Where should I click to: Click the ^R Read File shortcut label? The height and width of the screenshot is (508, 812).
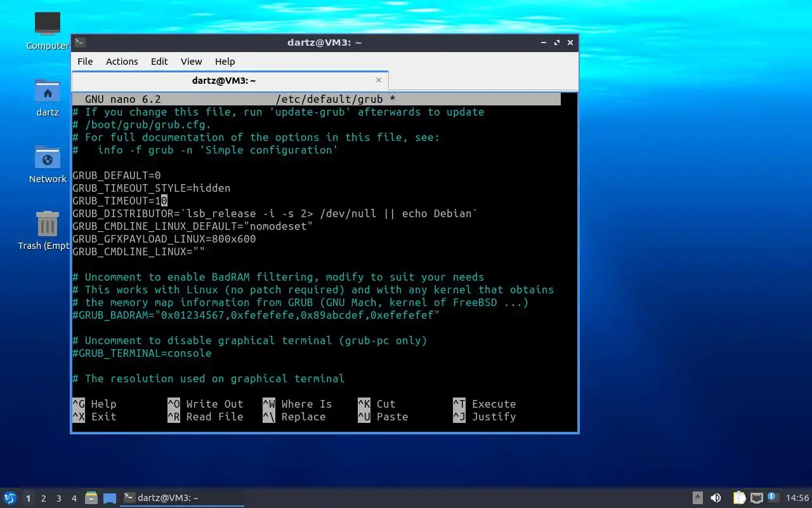coord(206,417)
